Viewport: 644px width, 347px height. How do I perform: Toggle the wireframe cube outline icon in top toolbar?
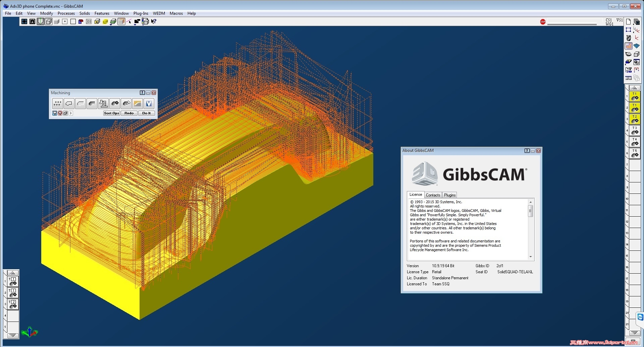point(49,21)
